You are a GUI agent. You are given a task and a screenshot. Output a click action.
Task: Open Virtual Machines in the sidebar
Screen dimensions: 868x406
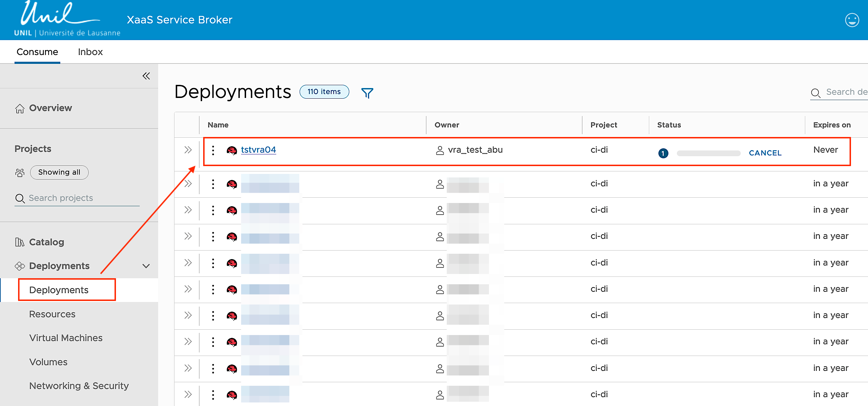[x=66, y=338]
